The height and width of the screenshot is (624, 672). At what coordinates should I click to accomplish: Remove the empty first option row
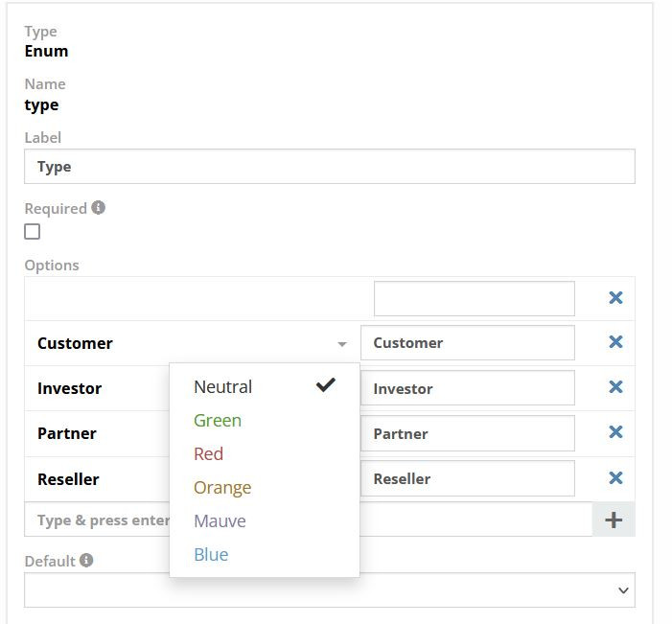coord(615,298)
